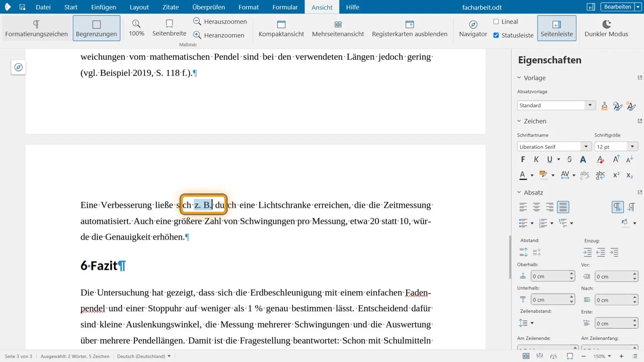This screenshot has width=644, height=362.
Task: Uncheck the Statusleiste checkbox
Action: click(x=496, y=35)
